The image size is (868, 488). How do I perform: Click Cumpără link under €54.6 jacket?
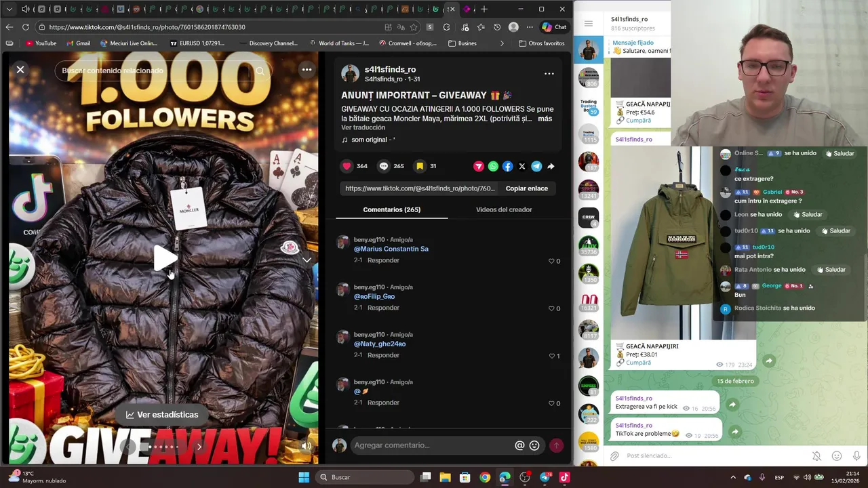coord(638,121)
